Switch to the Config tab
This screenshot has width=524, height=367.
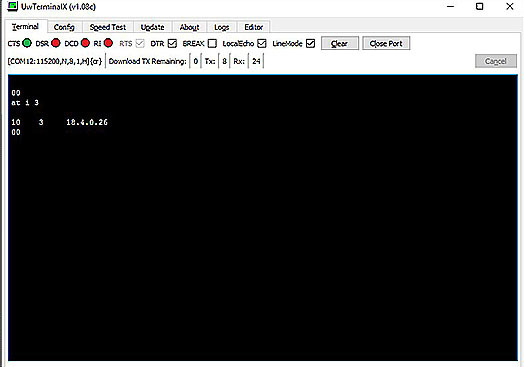(x=64, y=27)
